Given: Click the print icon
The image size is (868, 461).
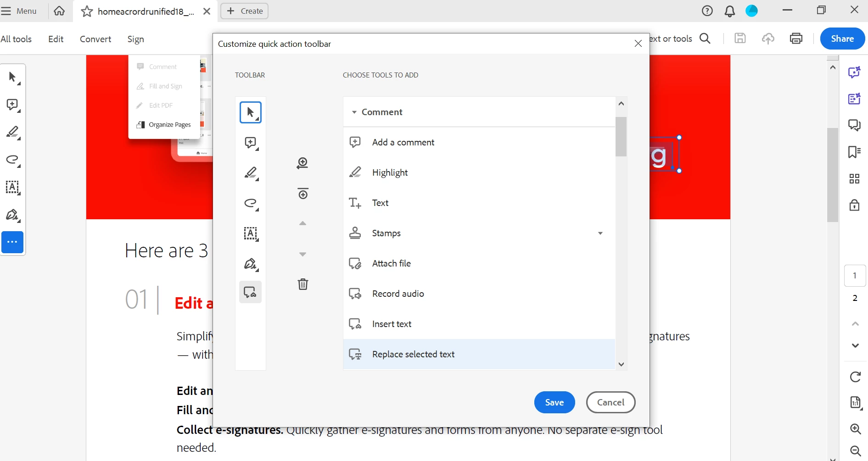Looking at the screenshot, I should 796,39.
